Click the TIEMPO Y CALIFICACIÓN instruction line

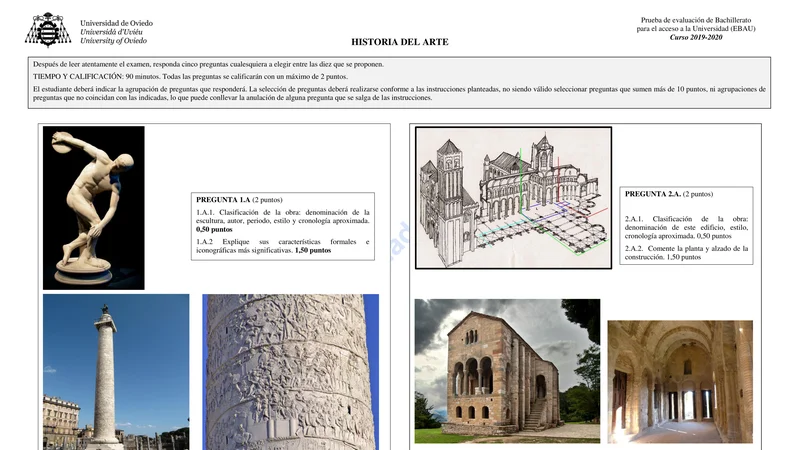pos(190,77)
